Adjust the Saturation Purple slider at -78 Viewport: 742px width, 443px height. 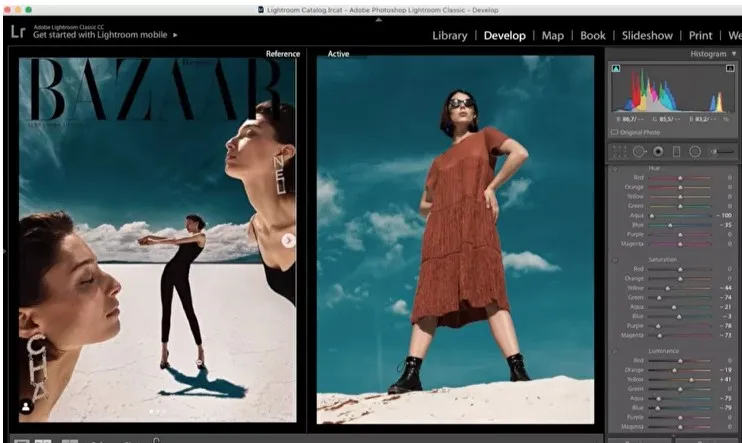pos(658,326)
